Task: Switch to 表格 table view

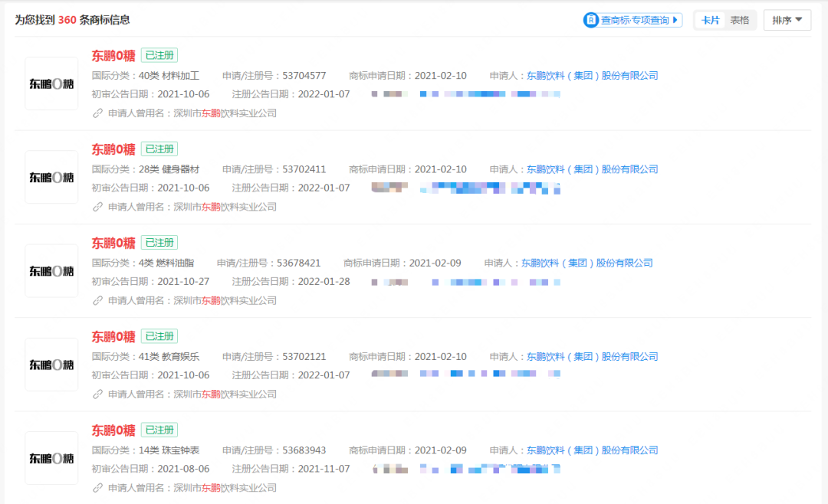Action: [740, 21]
